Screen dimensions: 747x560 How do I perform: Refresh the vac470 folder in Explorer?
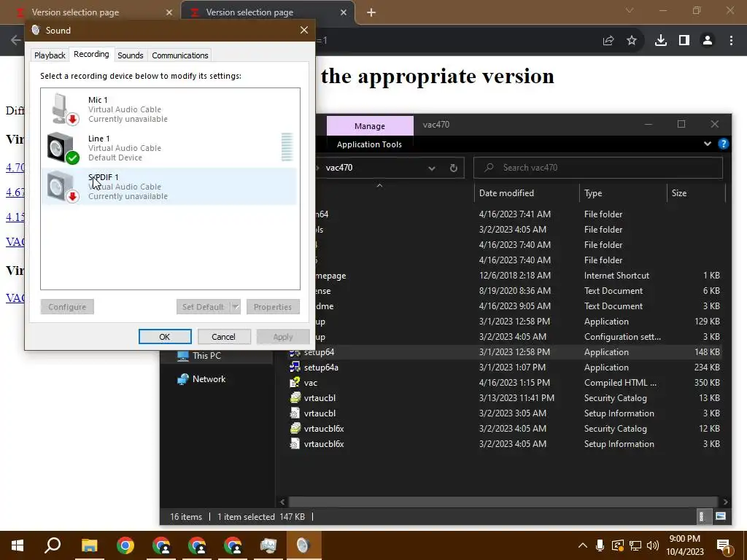coord(454,168)
